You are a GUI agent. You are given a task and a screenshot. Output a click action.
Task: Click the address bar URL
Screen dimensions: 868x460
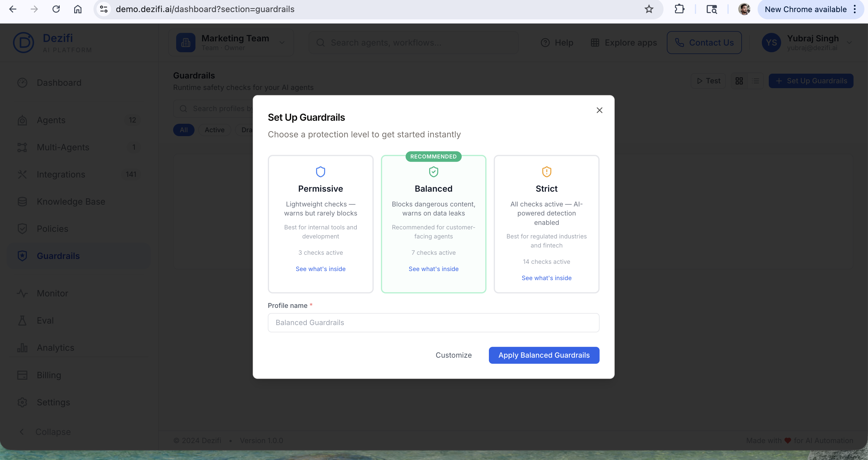tap(205, 9)
